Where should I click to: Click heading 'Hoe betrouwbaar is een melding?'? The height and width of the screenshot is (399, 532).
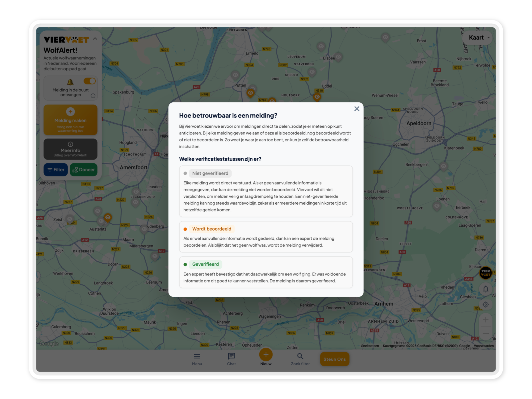pyautogui.click(x=228, y=116)
